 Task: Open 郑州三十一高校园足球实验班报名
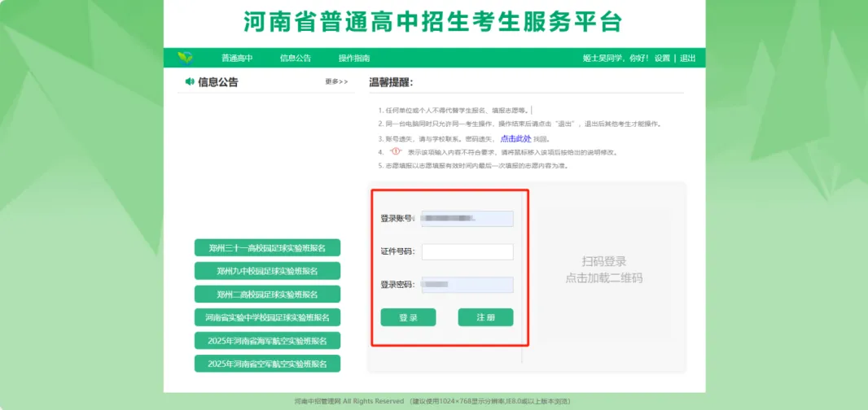[267, 248]
